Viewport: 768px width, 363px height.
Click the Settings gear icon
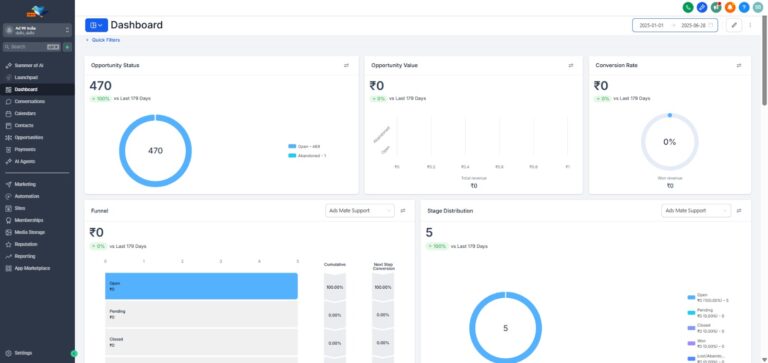[x=8, y=353]
